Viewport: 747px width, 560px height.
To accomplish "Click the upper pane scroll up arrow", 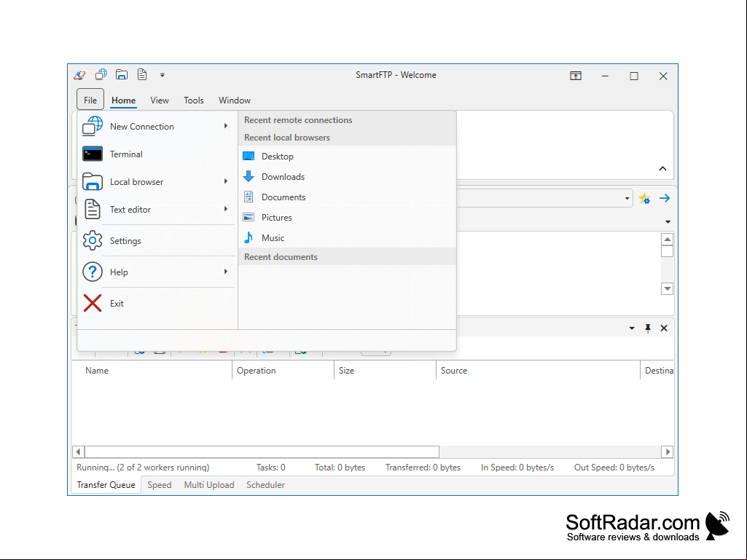I will coord(667,240).
